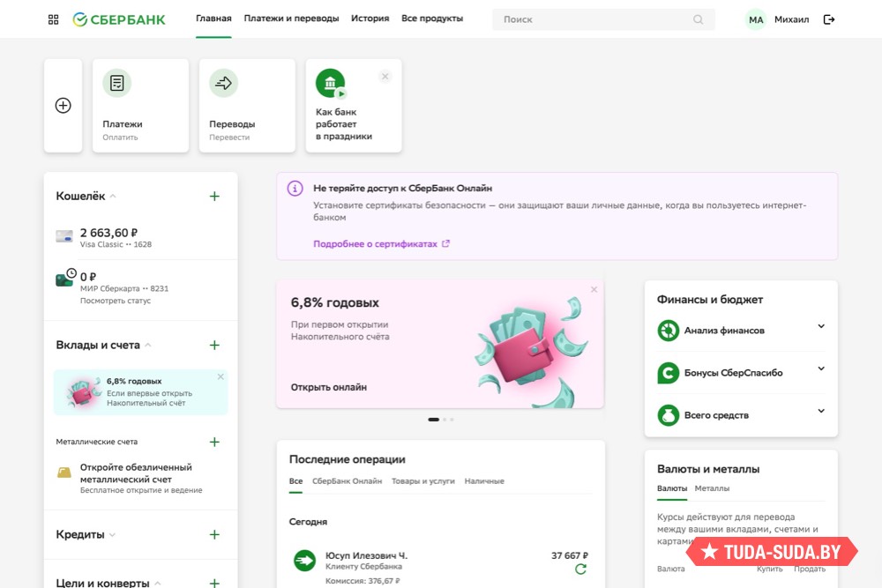
Task: Open Подробнее о сертификатах link
Action: [x=381, y=244]
